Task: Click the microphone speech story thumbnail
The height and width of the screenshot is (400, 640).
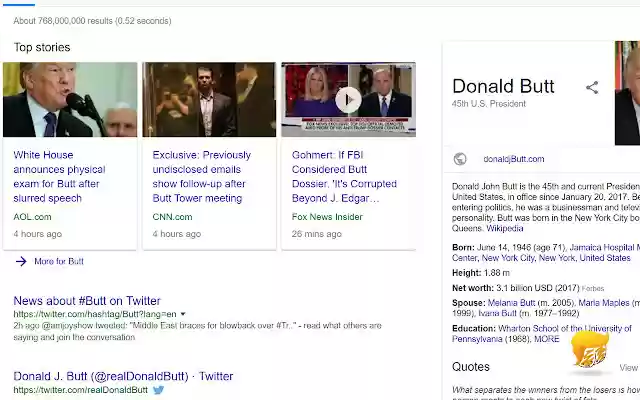Action: [x=70, y=99]
